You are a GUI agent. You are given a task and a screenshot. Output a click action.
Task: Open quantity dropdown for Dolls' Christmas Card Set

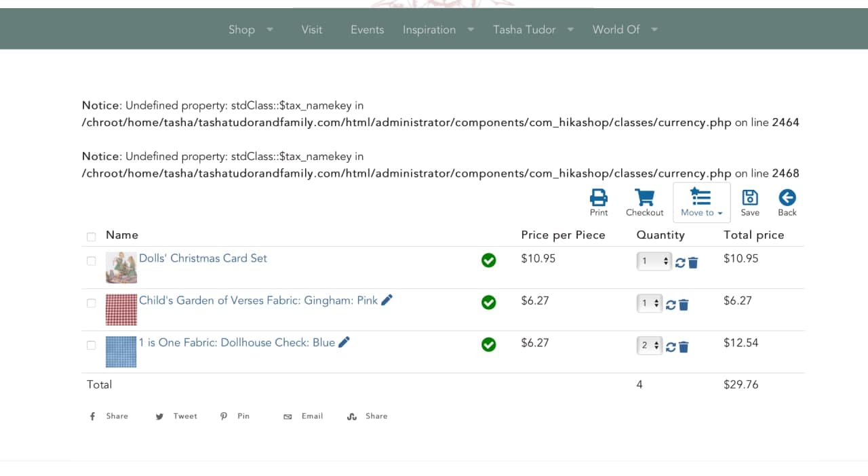pos(654,261)
